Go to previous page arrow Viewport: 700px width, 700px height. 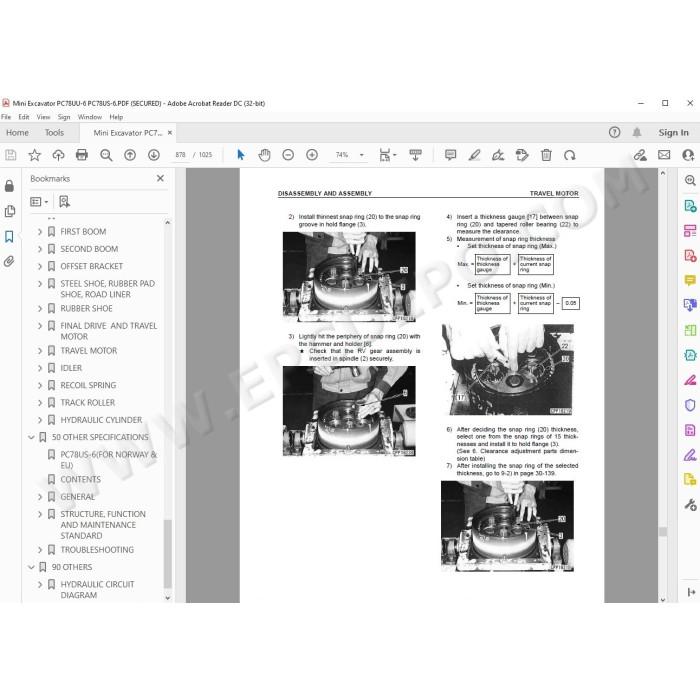point(130,155)
